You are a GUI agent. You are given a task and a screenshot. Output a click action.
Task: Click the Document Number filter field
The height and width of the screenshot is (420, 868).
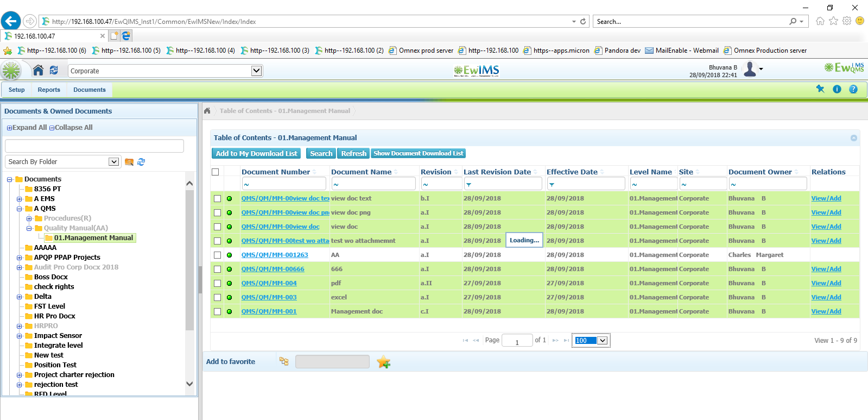tap(284, 184)
